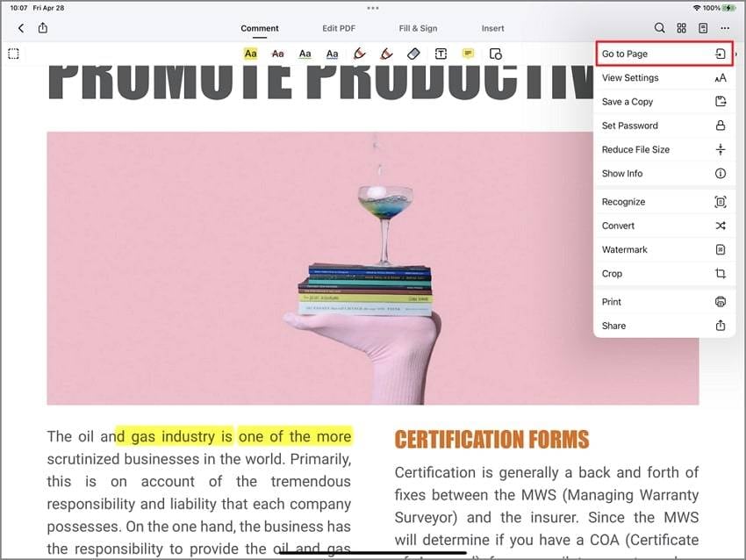Choose Save a Copy
Viewport: 746px width, 560px height.
point(664,101)
